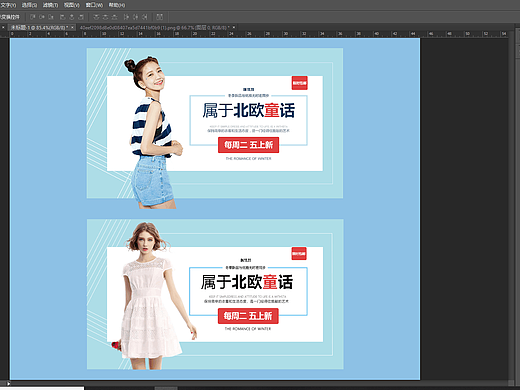Open the status bar arrow menu
Screen dimensions: 520x390
click(x=9, y=384)
